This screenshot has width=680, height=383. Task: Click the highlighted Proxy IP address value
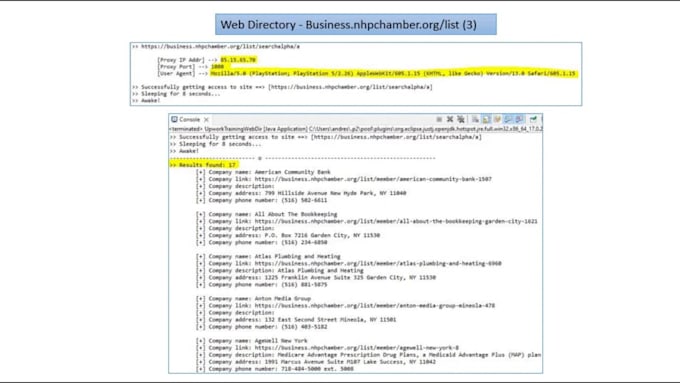point(238,60)
